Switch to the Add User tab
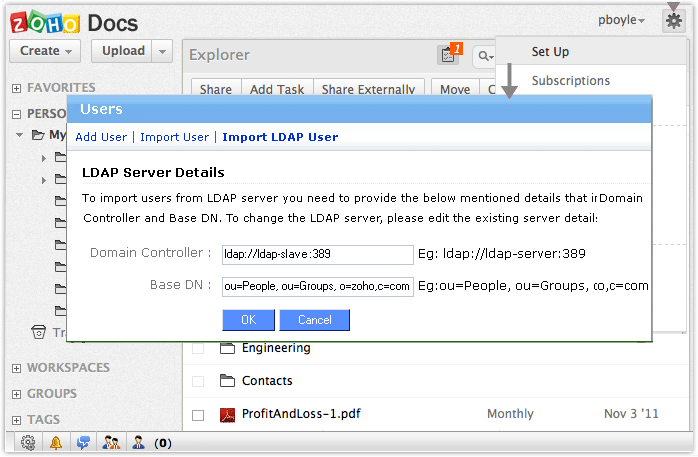 point(101,137)
